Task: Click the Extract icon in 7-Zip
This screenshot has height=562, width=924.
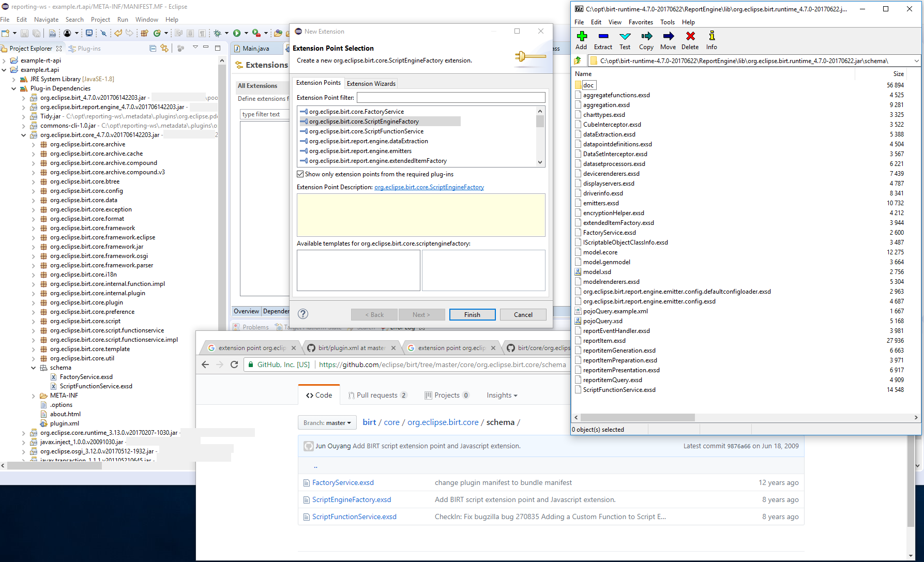Action: tap(603, 36)
